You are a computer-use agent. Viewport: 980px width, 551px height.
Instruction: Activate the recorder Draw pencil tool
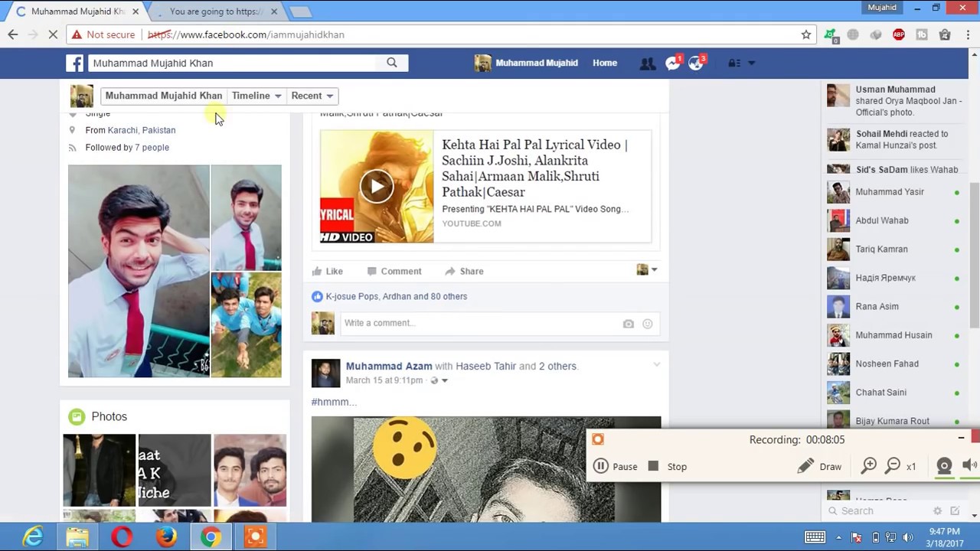(819, 466)
